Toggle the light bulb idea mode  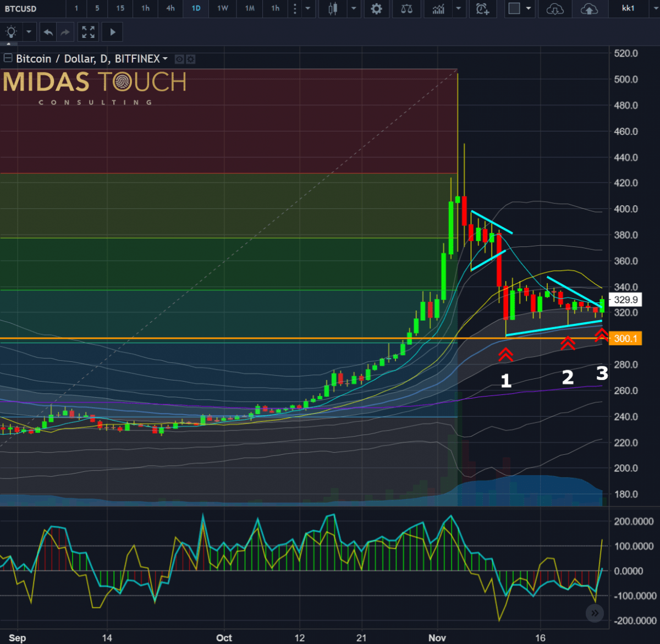pyautogui.click(x=11, y=32)
